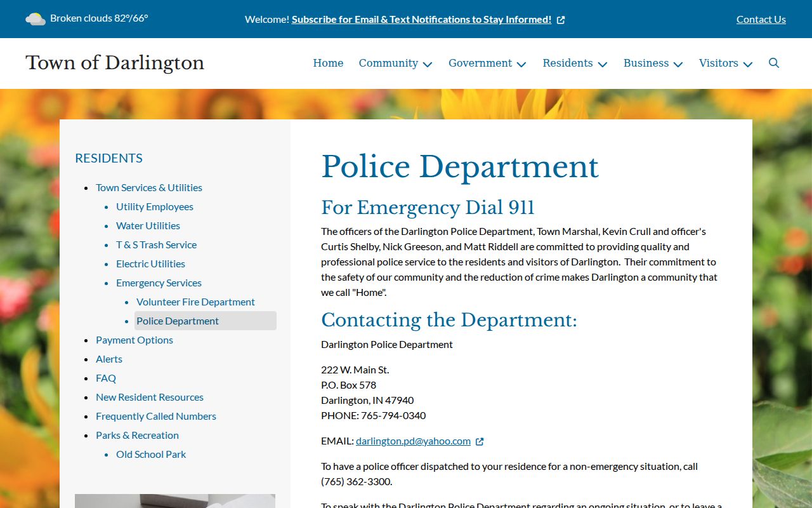812x508 pixels.
Task: Expand the Business menu chevron
Action: 678,64
